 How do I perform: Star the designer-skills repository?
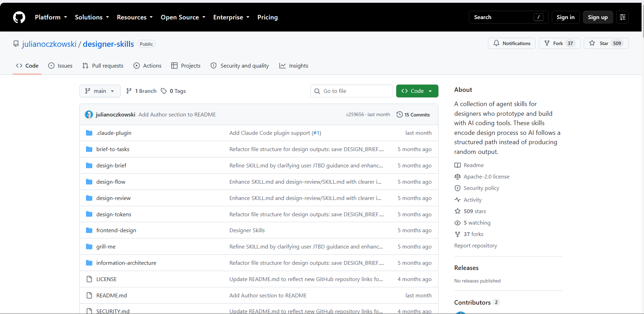pos(606,43)
